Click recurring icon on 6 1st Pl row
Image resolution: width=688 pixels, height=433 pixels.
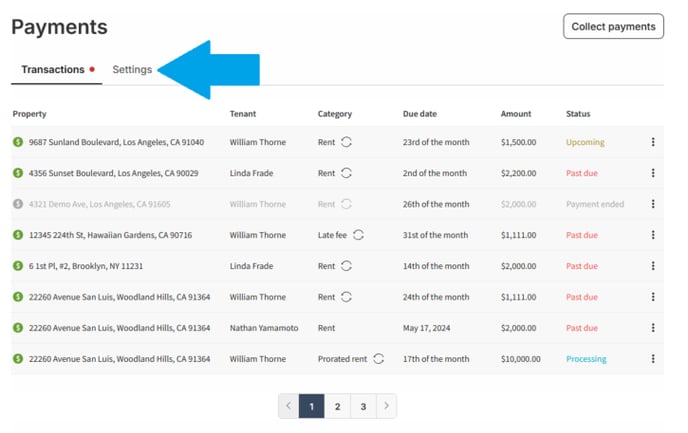click(346, 266)
